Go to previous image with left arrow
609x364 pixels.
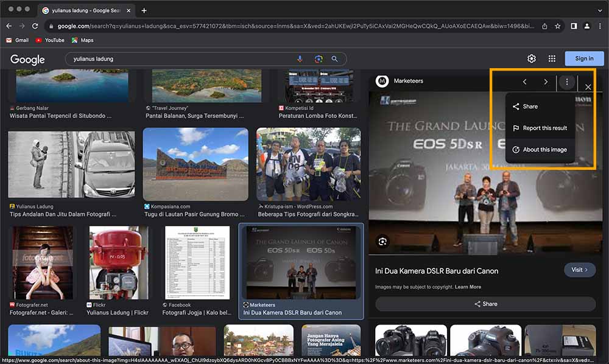pos(524,82)
